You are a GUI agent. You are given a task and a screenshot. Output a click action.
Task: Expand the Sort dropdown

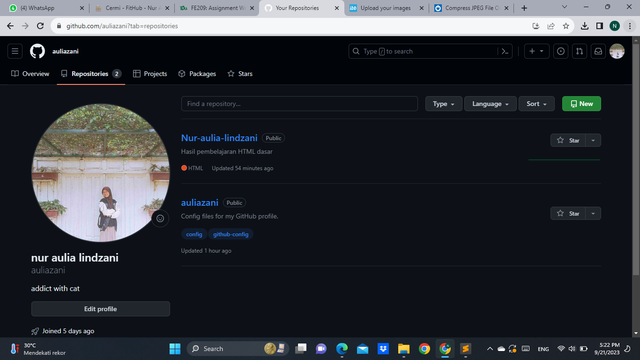[x=536, y=104]
